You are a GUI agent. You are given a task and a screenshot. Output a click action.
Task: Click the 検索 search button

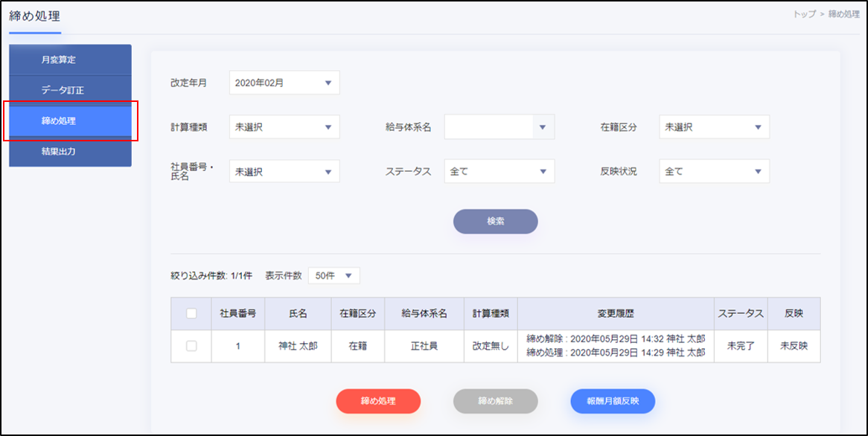click(x=495, y=222)
